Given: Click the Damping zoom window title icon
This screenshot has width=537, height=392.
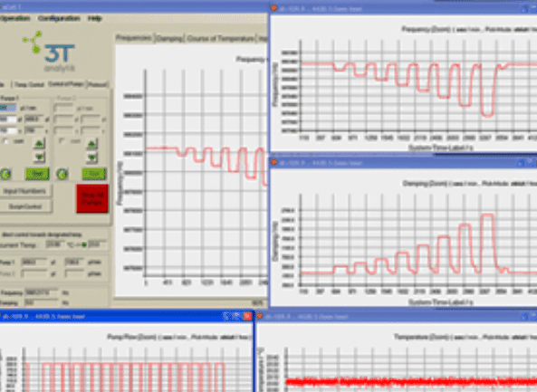Looking at the screenshot, I should coord(273,163).
